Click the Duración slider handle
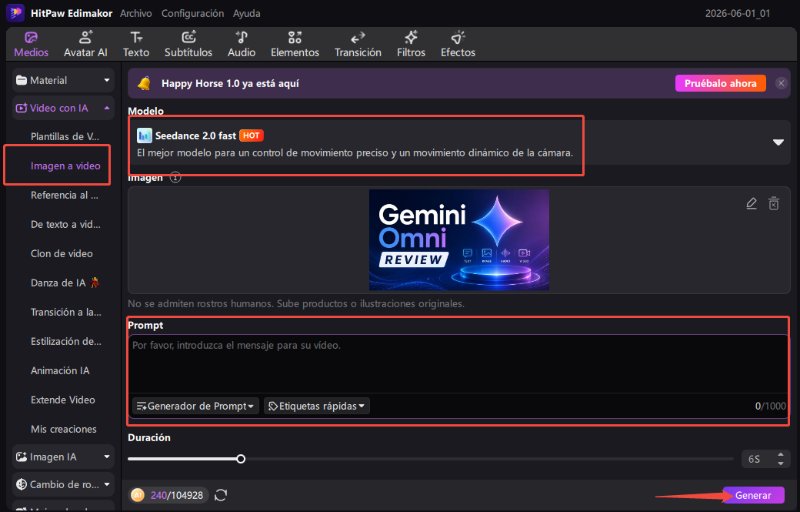800x512 pixels. click(241, 459)
